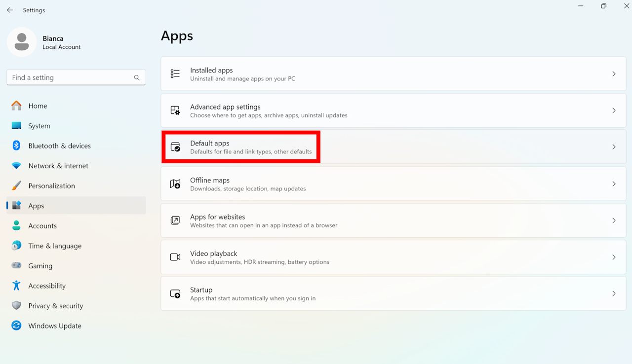Expand Installed apps with its chevron
The image size is (632, 364).
(x=614, y=74)
